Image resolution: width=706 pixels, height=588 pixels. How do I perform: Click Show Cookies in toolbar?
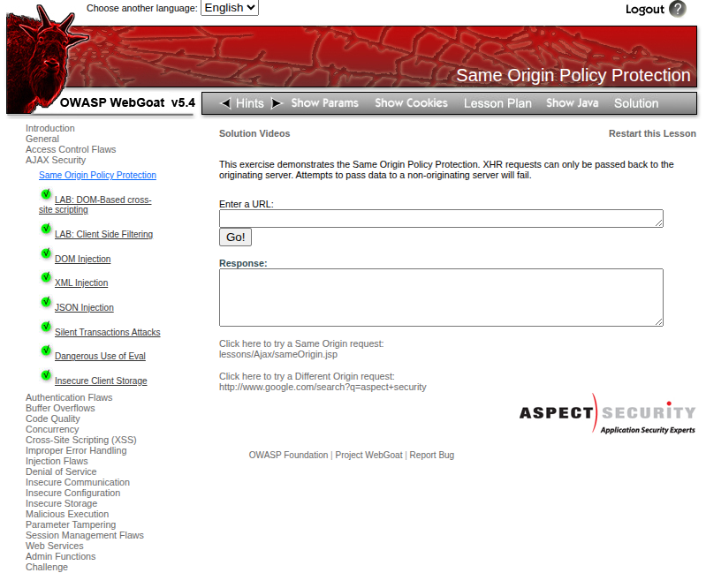(411, 103)
